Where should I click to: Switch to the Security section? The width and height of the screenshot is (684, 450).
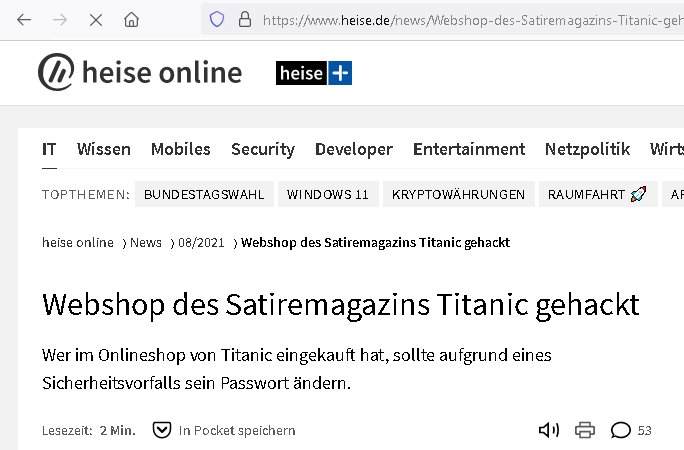(263, 149)
